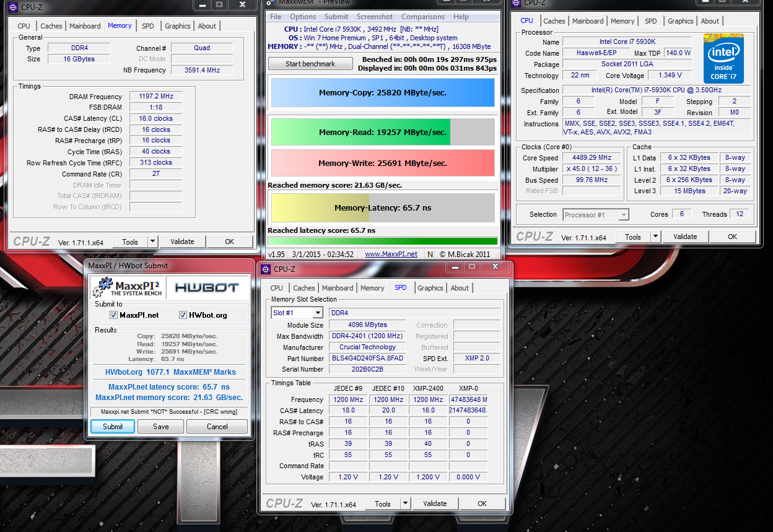Open the Slot #1 memory slot dropdown
The image size is (773, 532).
point(317,313)
